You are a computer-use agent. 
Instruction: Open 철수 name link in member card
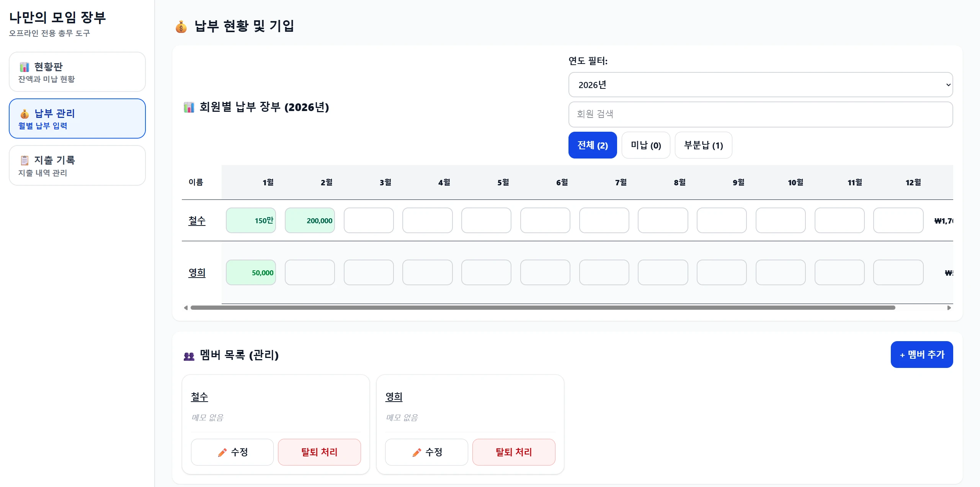pyautogui.click(x=199, y=397)
